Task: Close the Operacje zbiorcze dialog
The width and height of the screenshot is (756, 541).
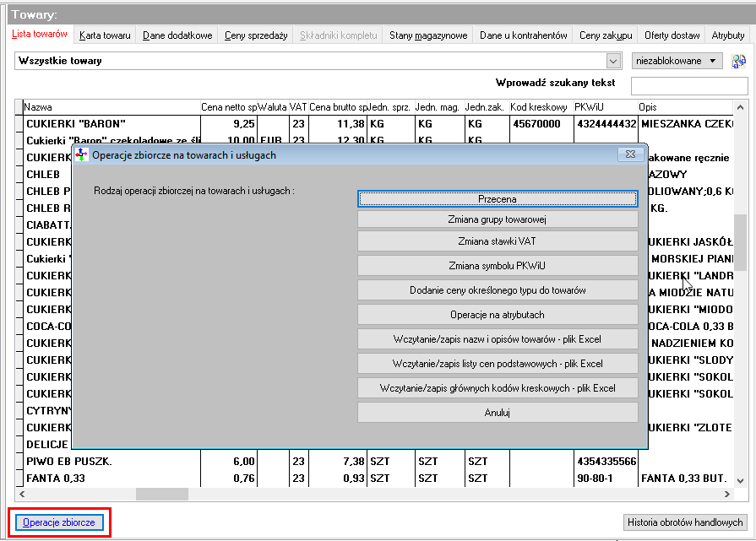Action: (630, 154)
